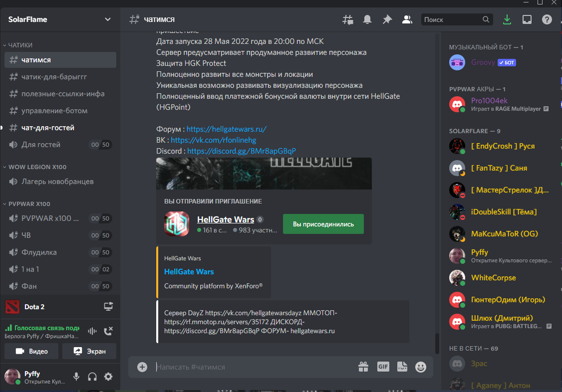Viewport: 562px width, 392px height.
Task: Show pinned messages pin icon
Action: click(x=387, y=19)
